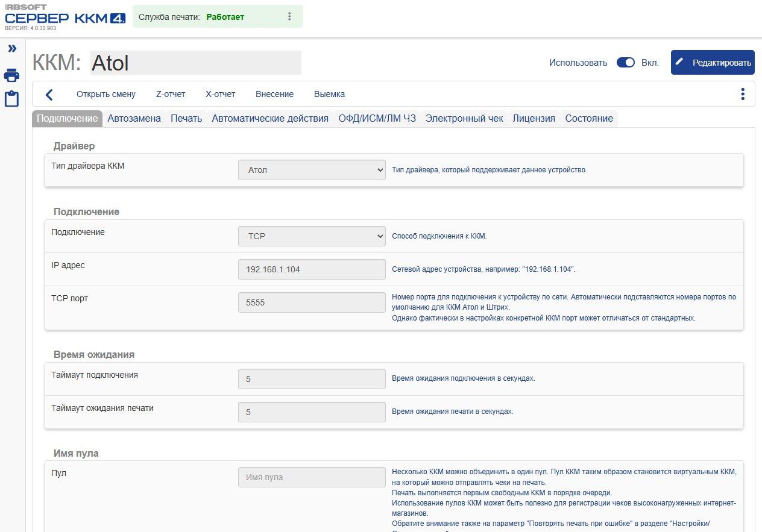Viewport: 762px width, 532px height.
Task: Run the X-отчет command
Action: click(221, 94)
